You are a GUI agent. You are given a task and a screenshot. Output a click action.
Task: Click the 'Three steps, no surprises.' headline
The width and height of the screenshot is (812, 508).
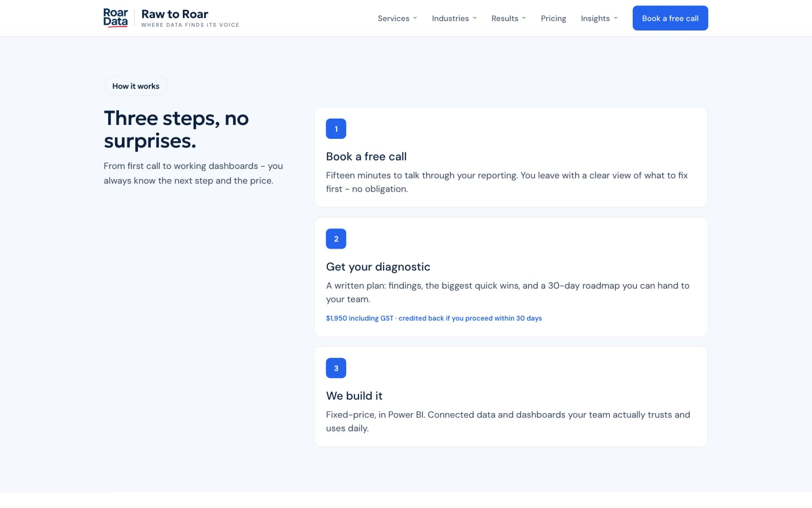click(176, 130)
